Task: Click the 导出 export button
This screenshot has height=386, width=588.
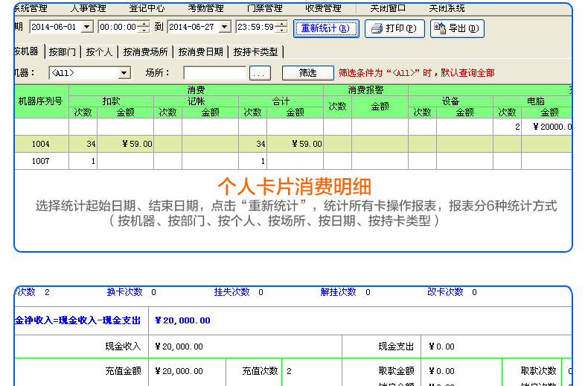Action: coord(457,28)
